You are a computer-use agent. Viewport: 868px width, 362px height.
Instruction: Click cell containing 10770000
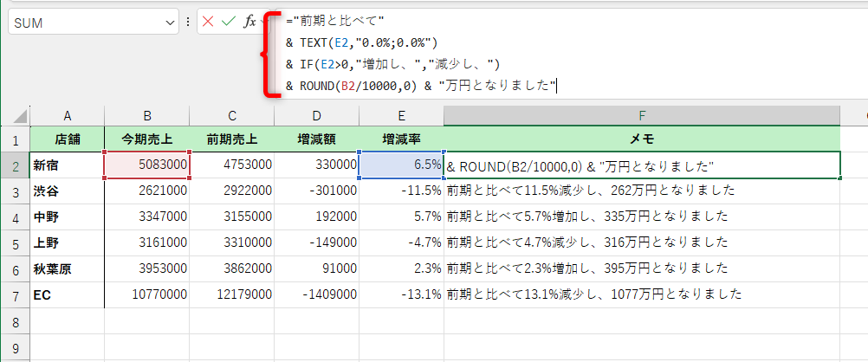146,295
